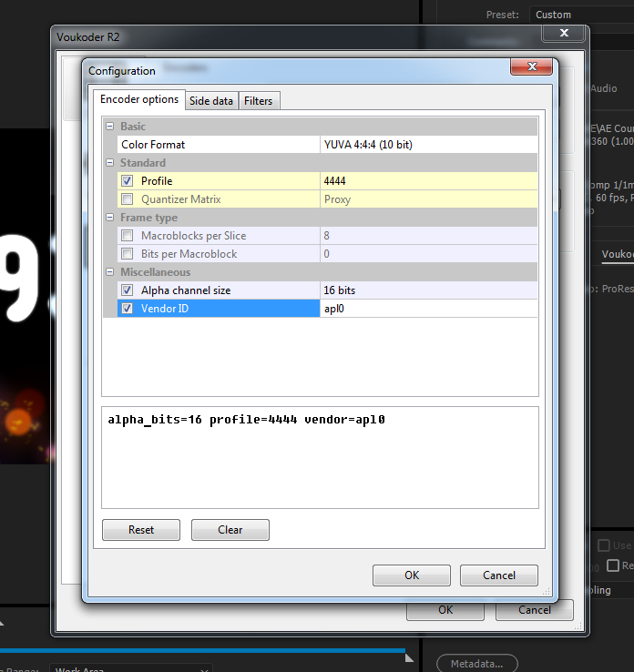Screen dimensions: 634x672
Task: Enable Bits per Macroblock checkbox
Action: coord(128,254)
